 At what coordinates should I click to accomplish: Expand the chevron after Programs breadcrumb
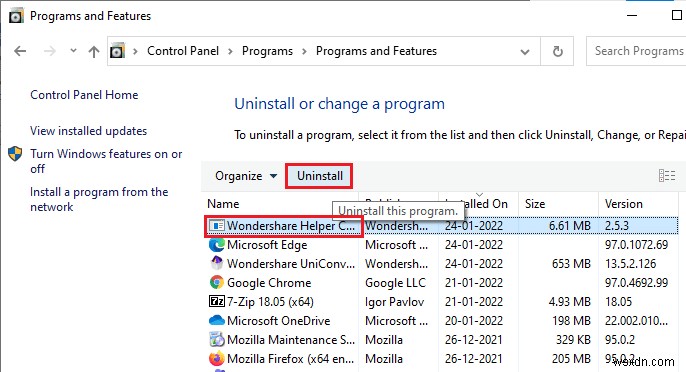304,52
